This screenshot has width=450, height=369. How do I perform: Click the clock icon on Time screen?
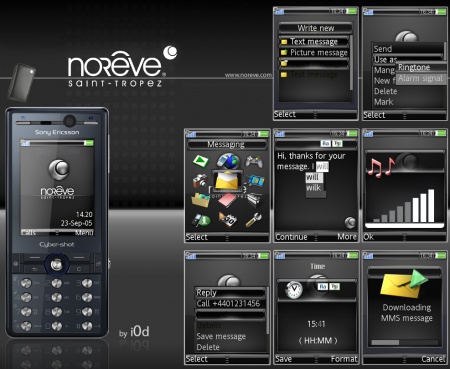tap(294, 289)
